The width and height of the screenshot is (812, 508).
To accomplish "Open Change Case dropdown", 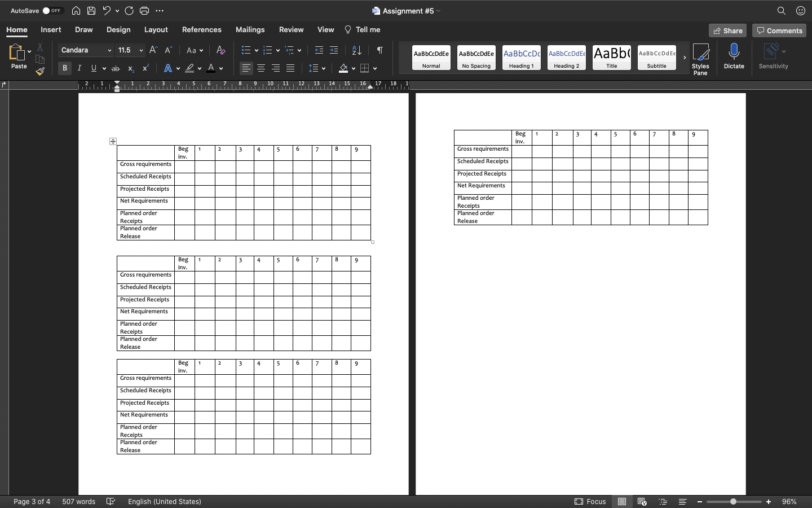I will [x=195, y=50].
